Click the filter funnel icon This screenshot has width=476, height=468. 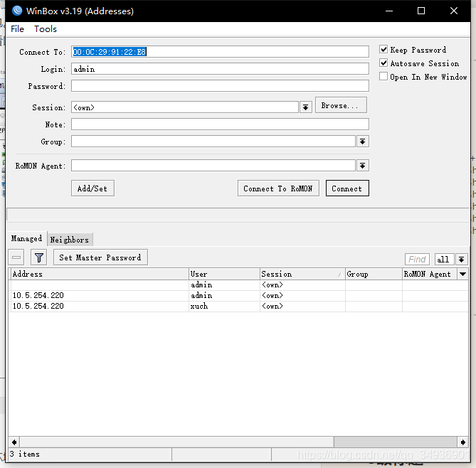pyautogui.click(x=38, y=257)
